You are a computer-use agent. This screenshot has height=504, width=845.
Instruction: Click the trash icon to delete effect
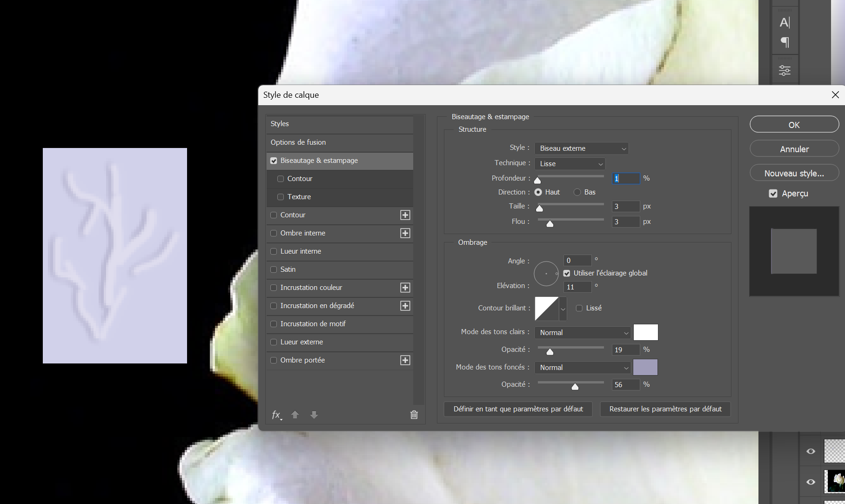tap(414, 415)
